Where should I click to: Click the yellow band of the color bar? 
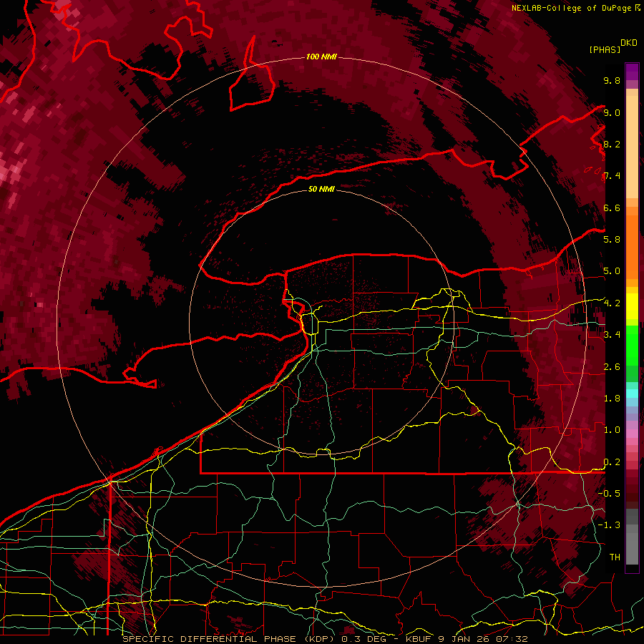(x=632, y=306)
